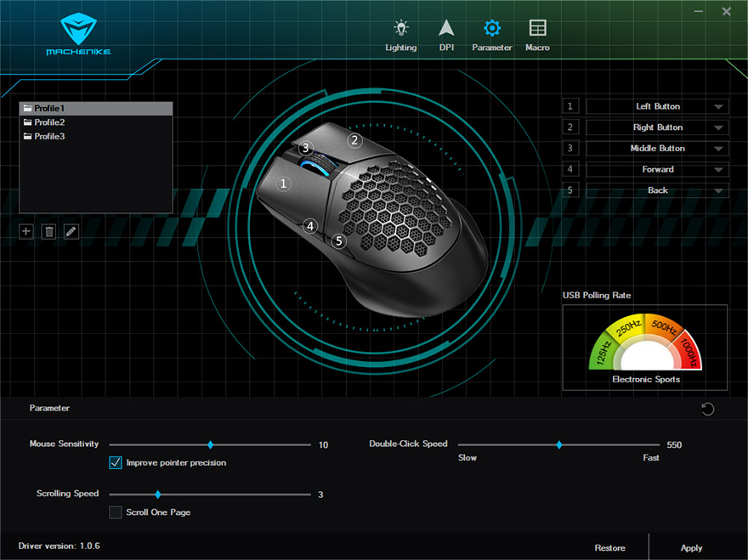The image size is (748, 560).
Task: Click the Scrolling Speed value 3
Action: [320, 495]
